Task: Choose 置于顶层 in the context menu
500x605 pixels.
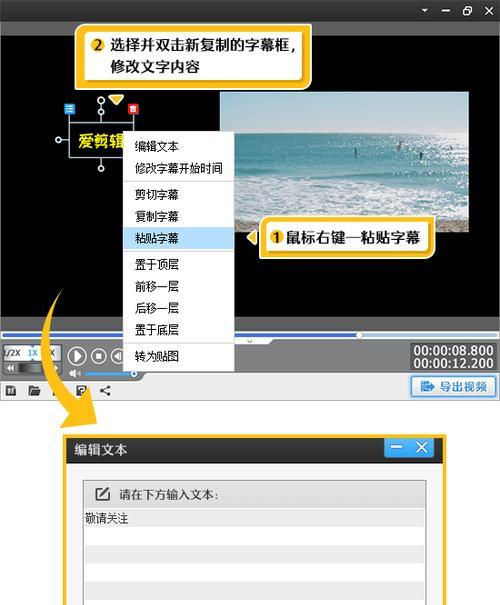Action: 178,265
